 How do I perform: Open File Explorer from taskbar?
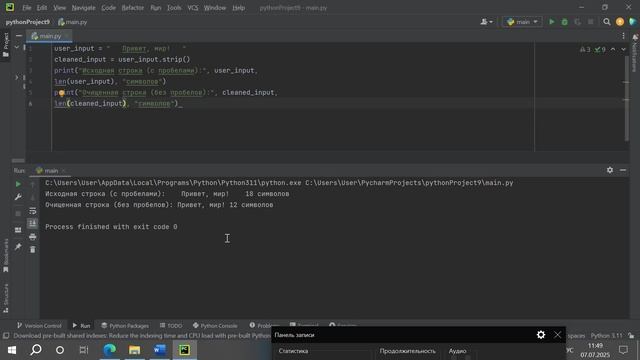[134, 350]
